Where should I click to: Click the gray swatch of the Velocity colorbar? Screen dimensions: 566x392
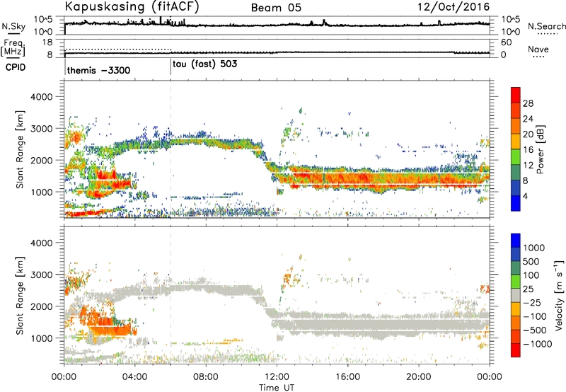[x=516, y=296]
